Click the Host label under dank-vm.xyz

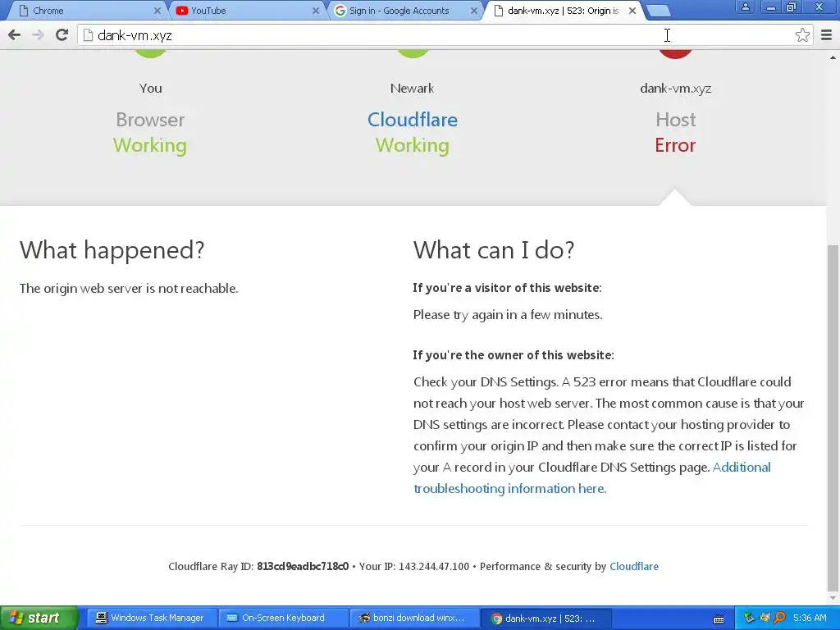[x=676, y=120]
